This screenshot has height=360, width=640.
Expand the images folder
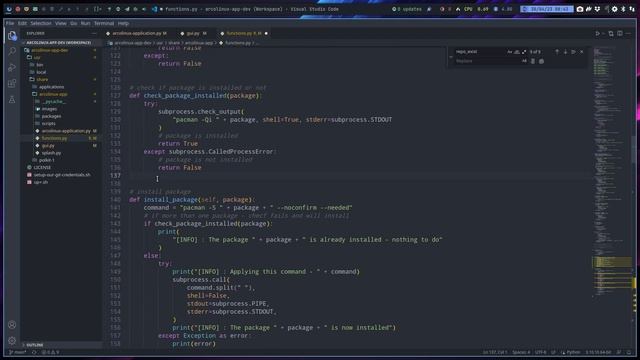pos(49,109)
